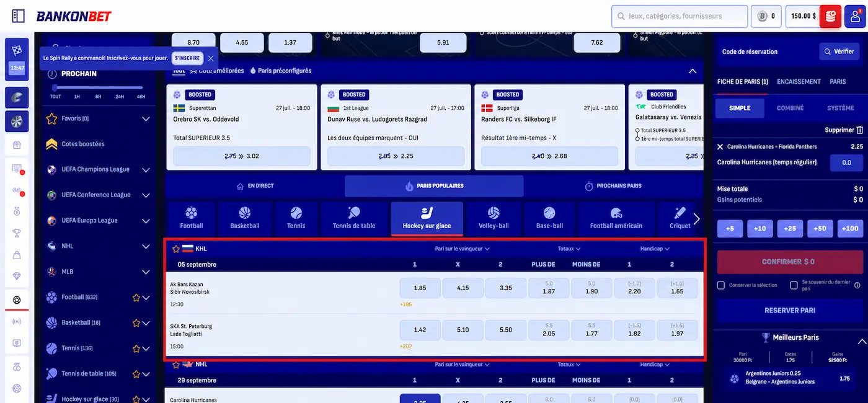The image size is (868, 403).
Task: Pick odds 5.50 for Lada Togliatti win
Action: click(506, 330)
